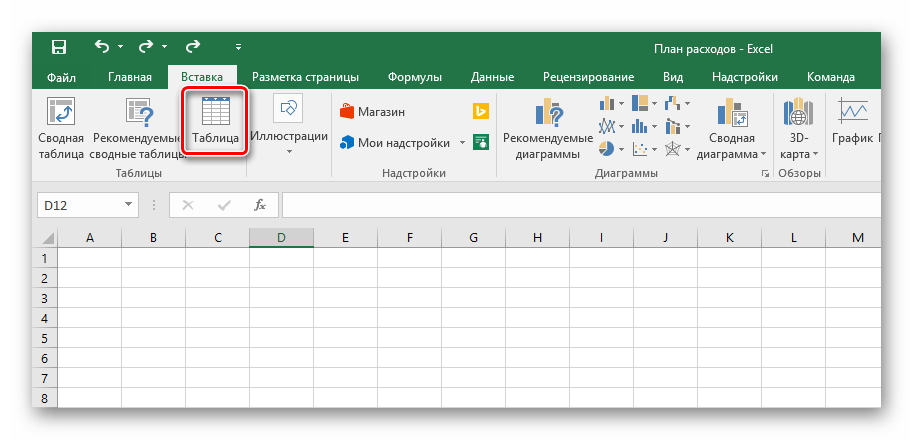This screenshot has height=440, width=913.
Task: Open the Формулы ribbon tab
Action: coord(415,77)
